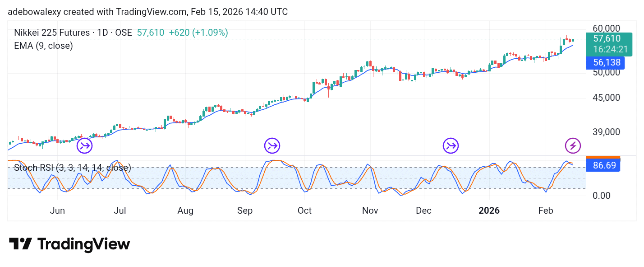This screenshot has height=267, width=644.
Task: Click the purple arrow marker near June
Action: click(84, 145)
